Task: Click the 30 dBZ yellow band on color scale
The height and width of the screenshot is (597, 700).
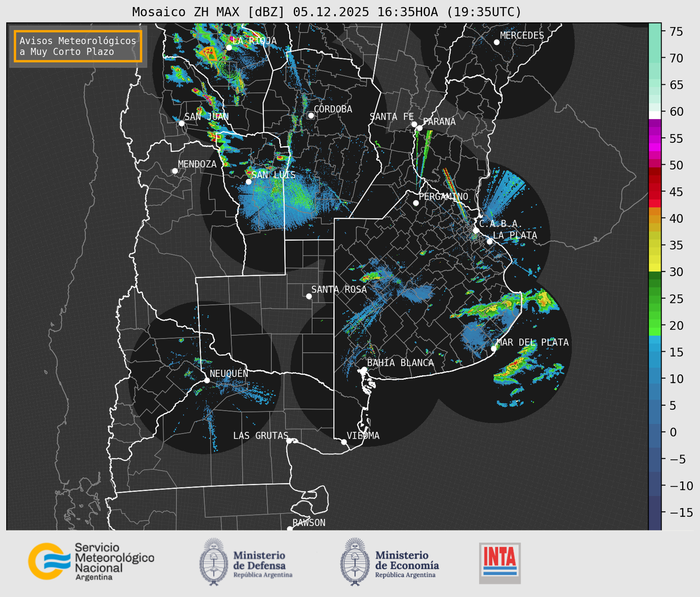Action: (x=655, y=268)
